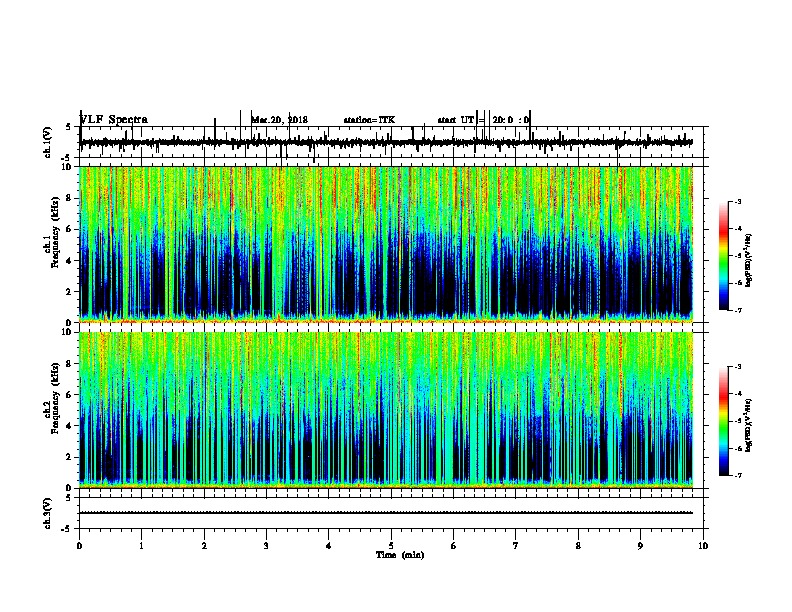The width and height of the screenshot is (792, 612).
Task: Click the "-3" value on ch.2 colorbar
Action: point(737,367)
